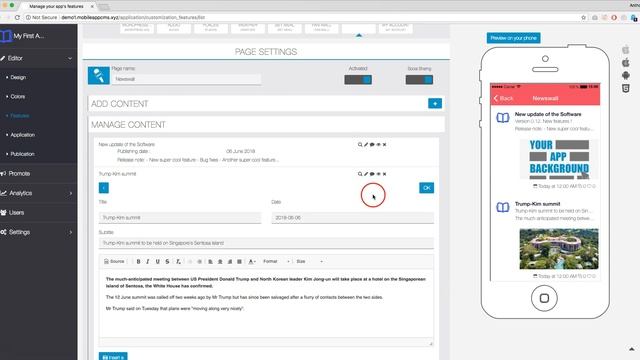Viewport: 640px width, 360px height.
Task: Expand the Settings sidebar section
Action: point(38,232)
